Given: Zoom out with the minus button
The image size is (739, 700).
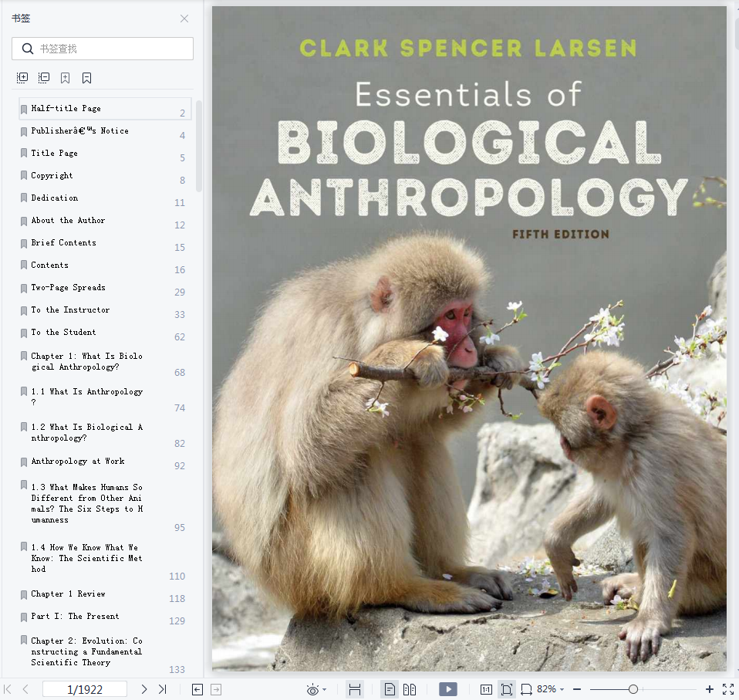Looking at the screenshot, I should 577,689.
